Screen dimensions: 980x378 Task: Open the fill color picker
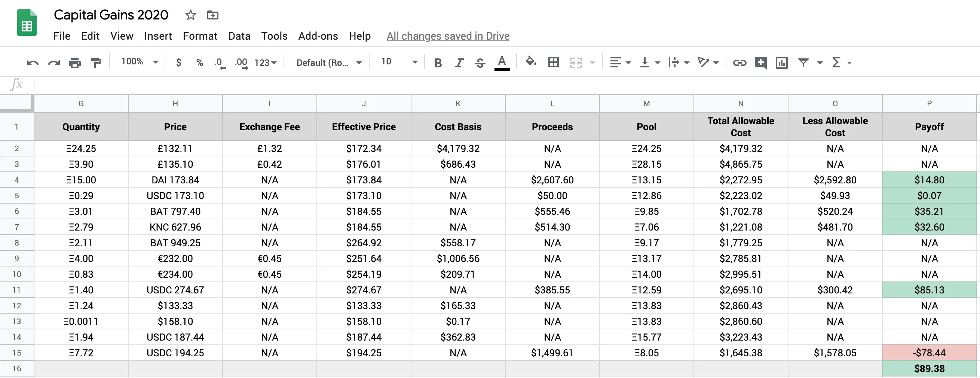pyautogui.click(x=531, y=62)
